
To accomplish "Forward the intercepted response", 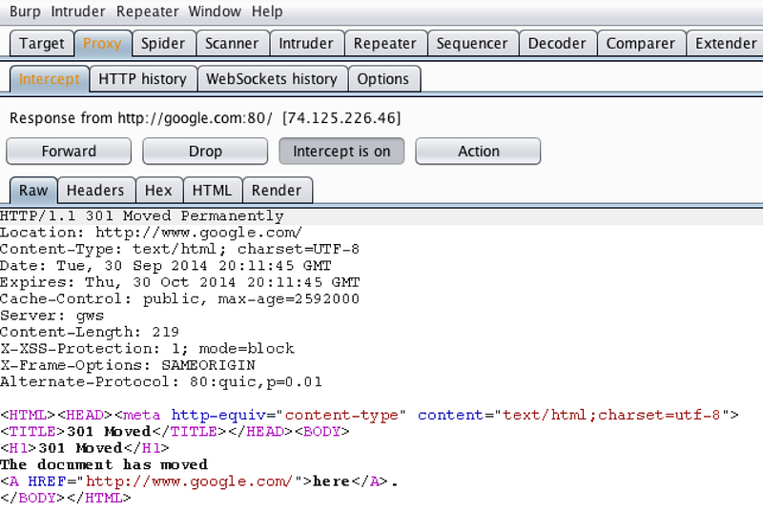I will 69,152.
